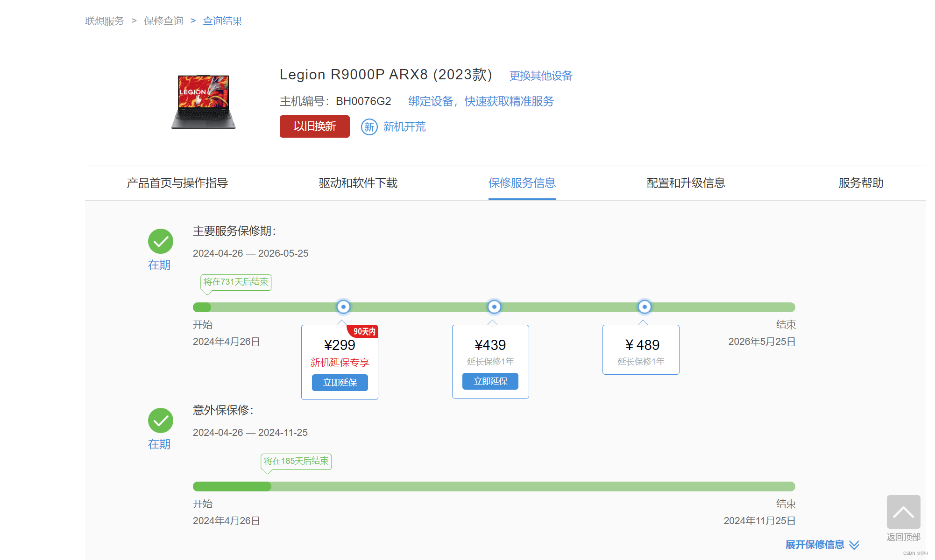The width and height of the screenshot is (935, 560).
Task: Click the 更换其他设备 link
Action: pos(541,76)
